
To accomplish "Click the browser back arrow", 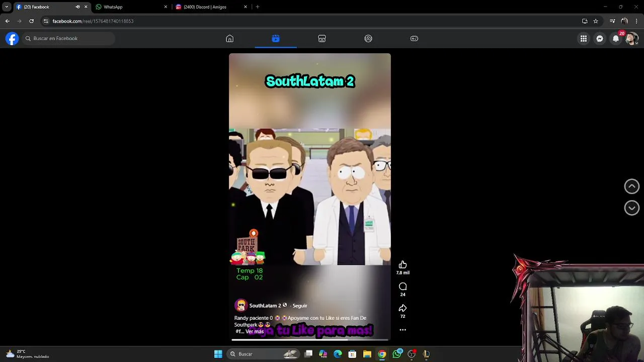I will (7, 21).
